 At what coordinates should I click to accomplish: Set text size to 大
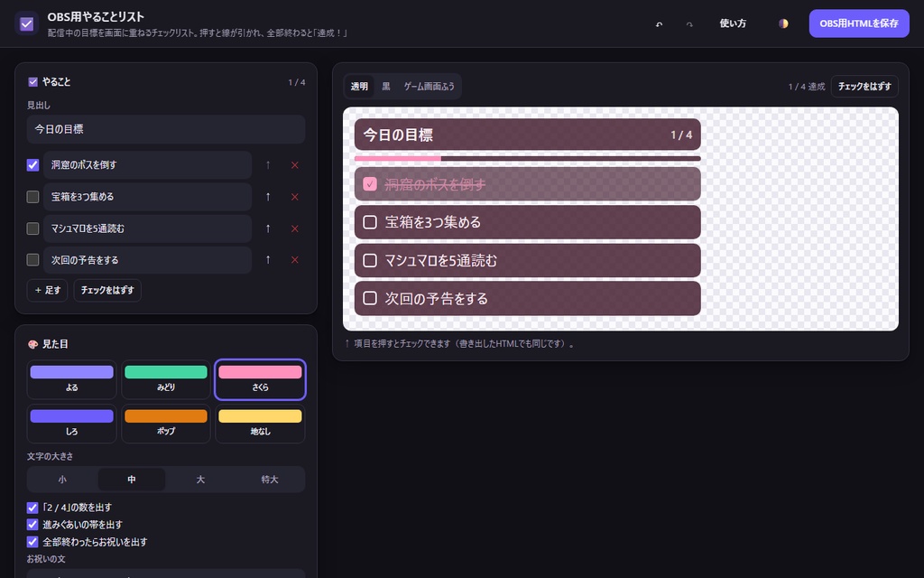pos(200,480)
